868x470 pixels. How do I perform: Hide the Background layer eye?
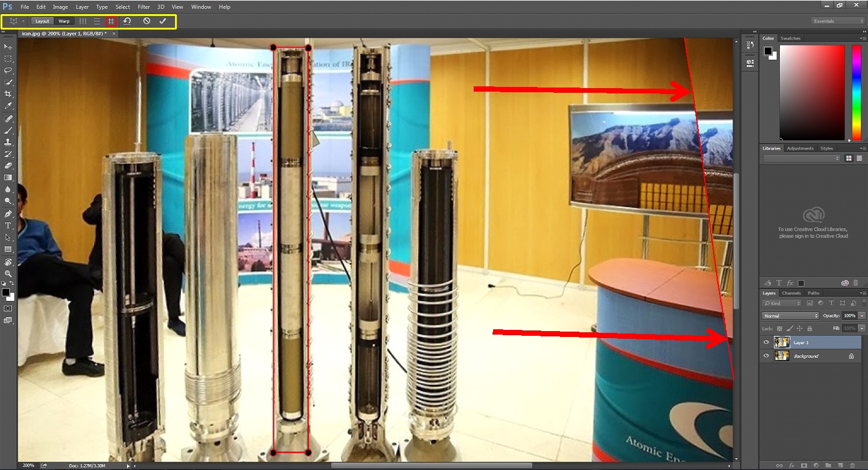pos(766,356)
